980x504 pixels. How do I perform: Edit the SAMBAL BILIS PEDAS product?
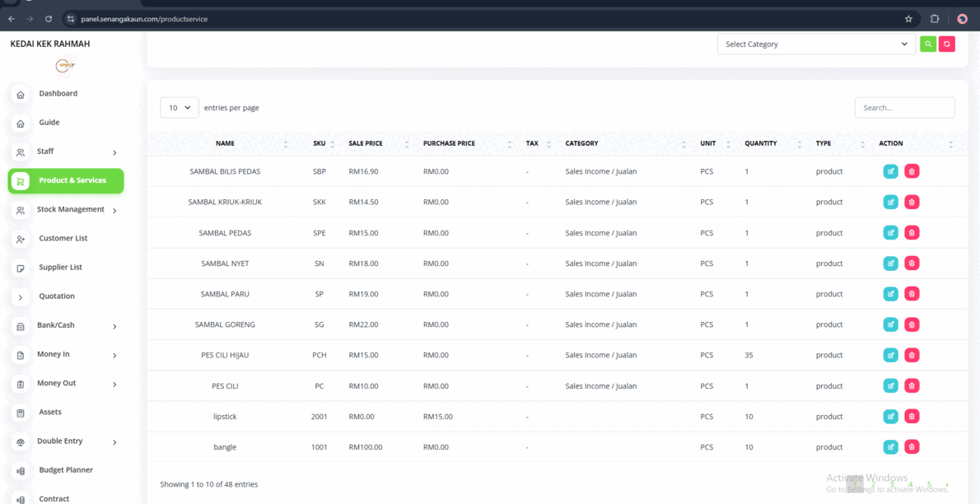pyautogui.click(x=890, y=171)
